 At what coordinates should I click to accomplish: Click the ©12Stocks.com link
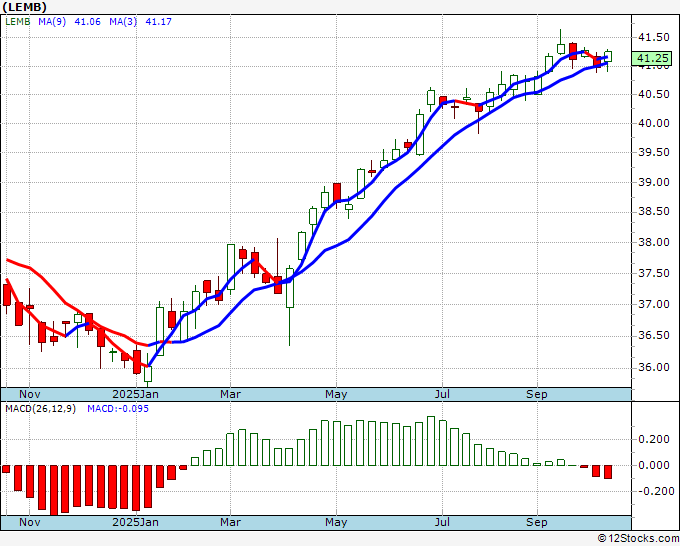click(638, 539)
